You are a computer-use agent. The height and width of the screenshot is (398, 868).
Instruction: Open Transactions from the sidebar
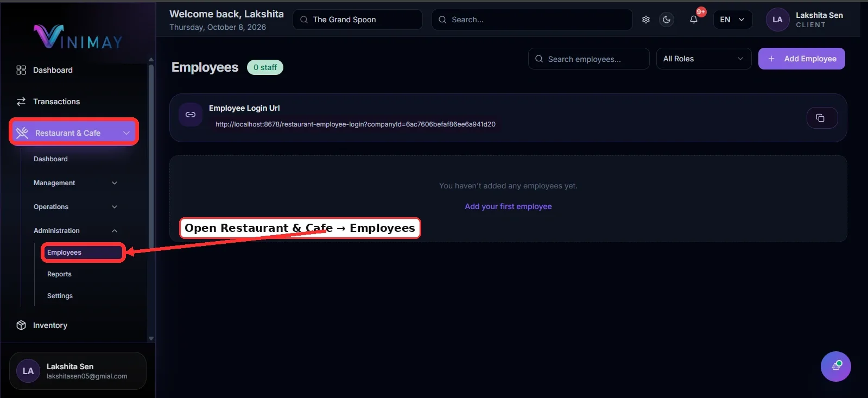56,102
